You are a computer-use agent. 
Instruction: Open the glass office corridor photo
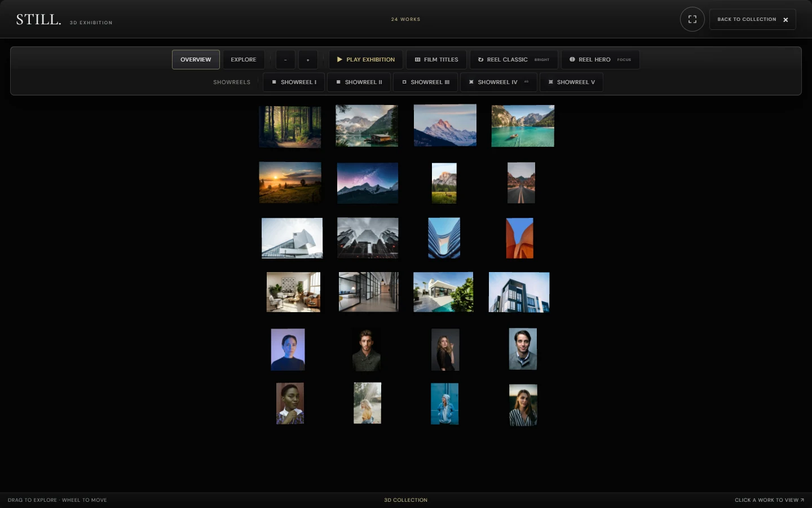click(x=369, y=292)
